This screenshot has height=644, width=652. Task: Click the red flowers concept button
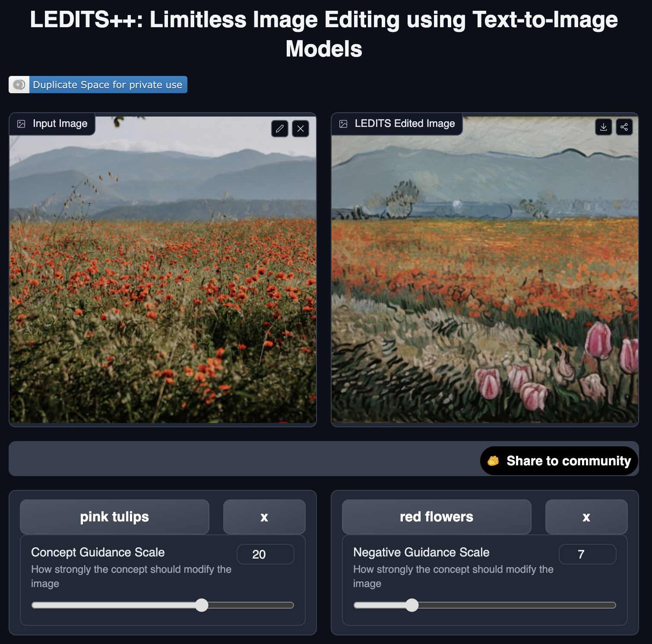tap(437, 517)
